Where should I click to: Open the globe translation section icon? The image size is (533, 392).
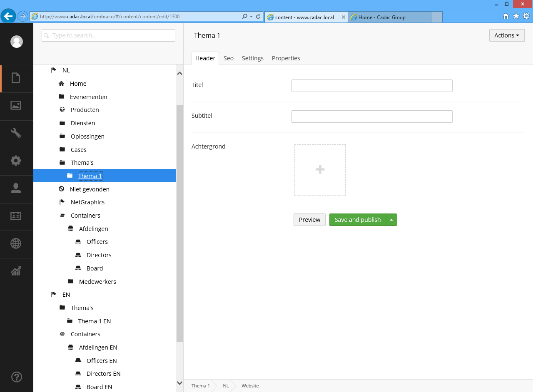pyautogui.click(x=16, y=243)
